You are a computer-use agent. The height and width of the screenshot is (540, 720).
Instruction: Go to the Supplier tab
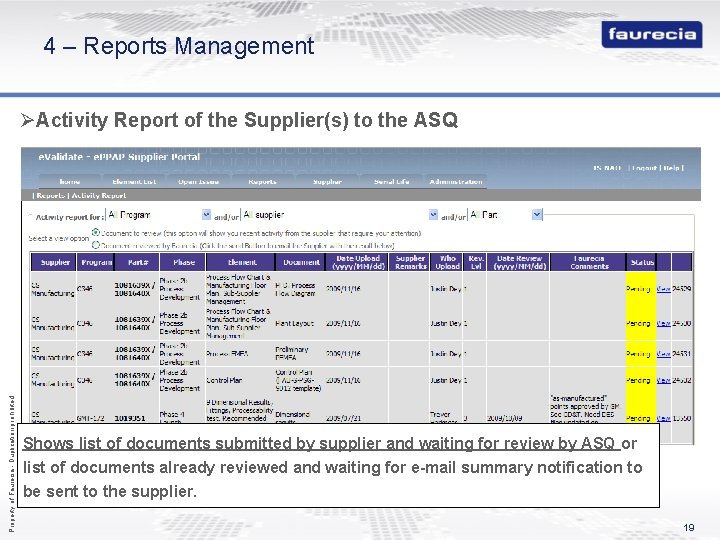(x=327, y=182)
